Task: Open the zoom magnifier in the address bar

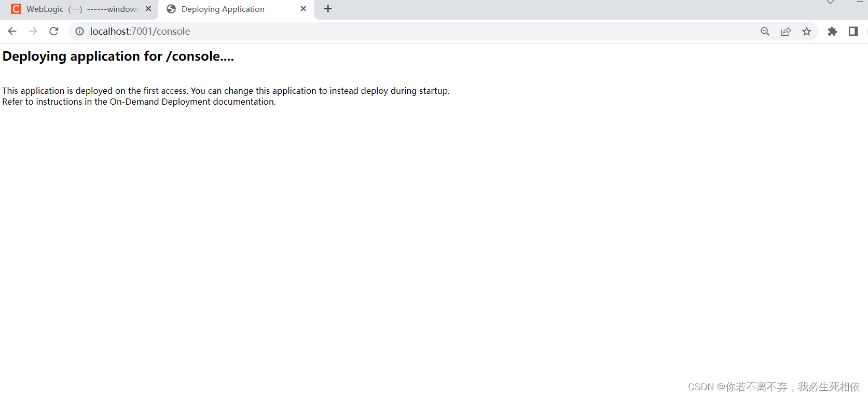Action: point(765,32)
